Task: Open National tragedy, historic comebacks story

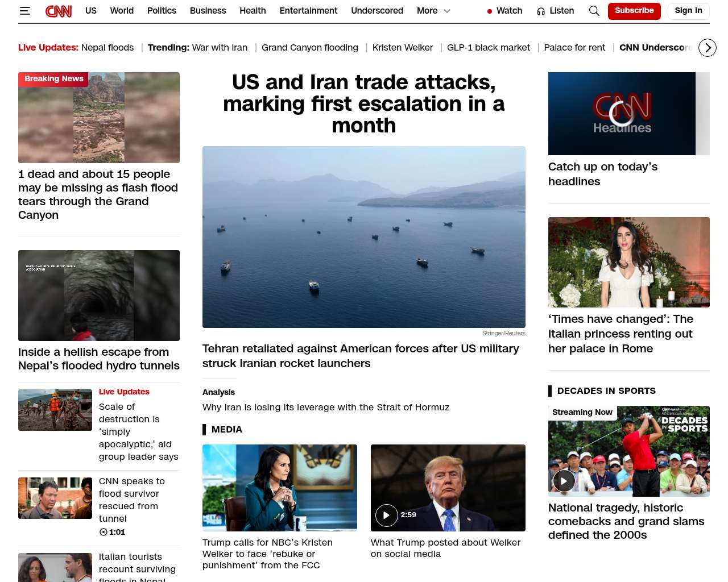Action: 626,521
